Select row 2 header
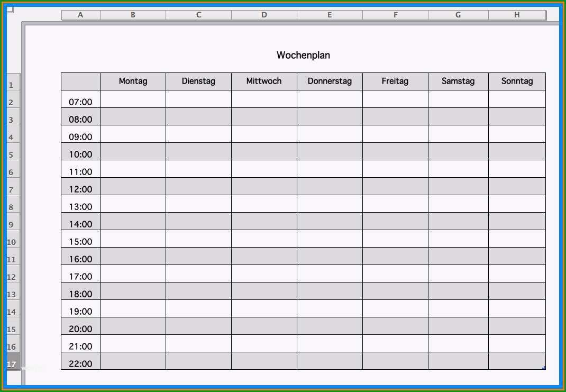 coord(13,99)
